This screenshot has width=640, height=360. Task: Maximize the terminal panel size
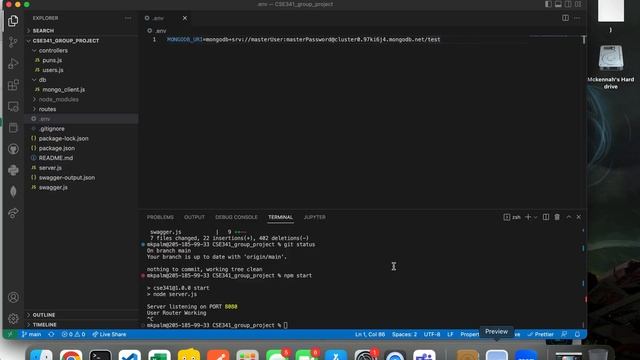[x=569, y=217]
